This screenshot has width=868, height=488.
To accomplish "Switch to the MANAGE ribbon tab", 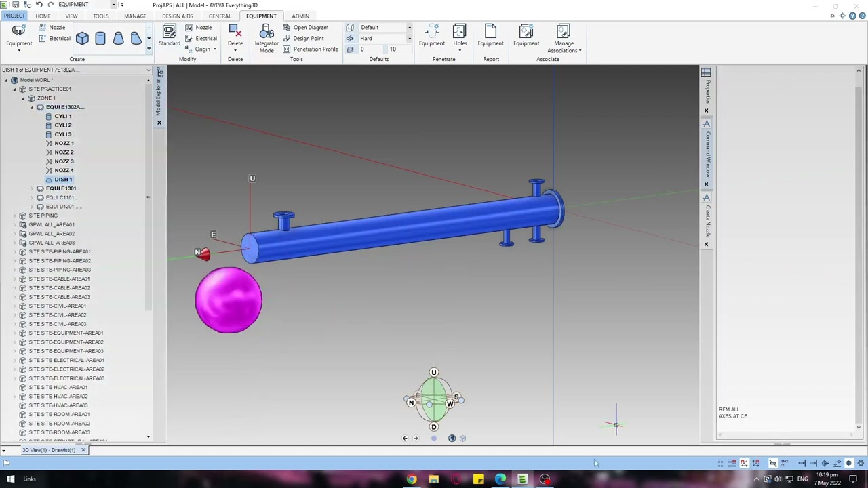I will tap(135, 16).
